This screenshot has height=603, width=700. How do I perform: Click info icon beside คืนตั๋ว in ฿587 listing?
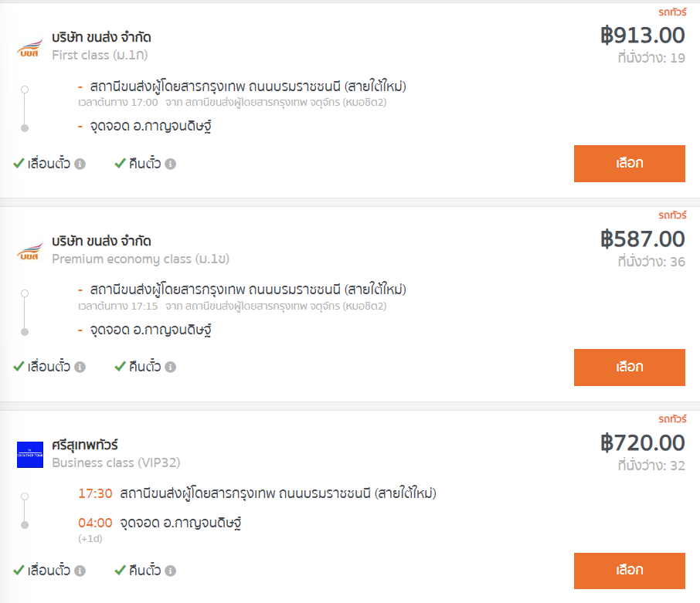click(x=171, y=367)
